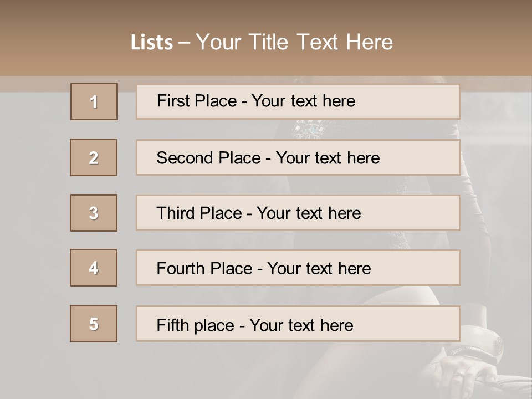Click the beaded embroidery in the background image
532x399 pixels.
point(310,129)
